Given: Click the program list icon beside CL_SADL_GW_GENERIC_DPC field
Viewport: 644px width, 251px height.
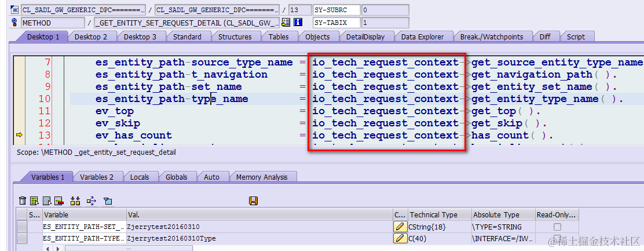Looking at the screenshot, I should (x=14, y=10).
